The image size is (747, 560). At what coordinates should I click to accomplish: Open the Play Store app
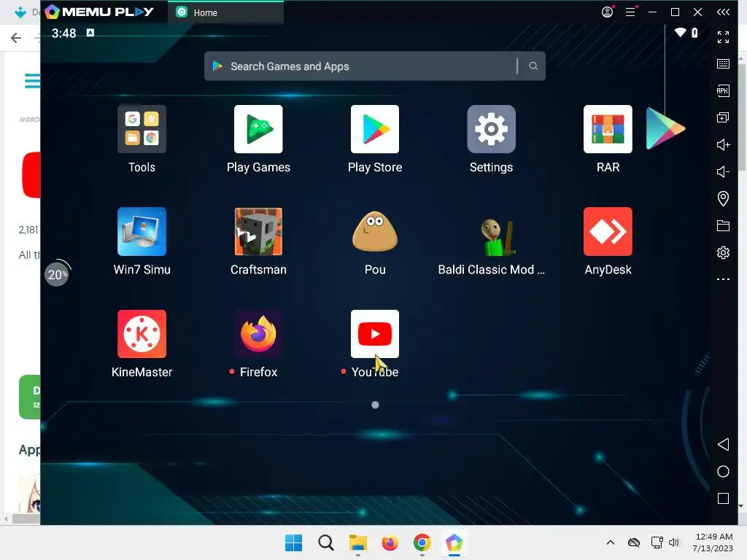point(375,129)
